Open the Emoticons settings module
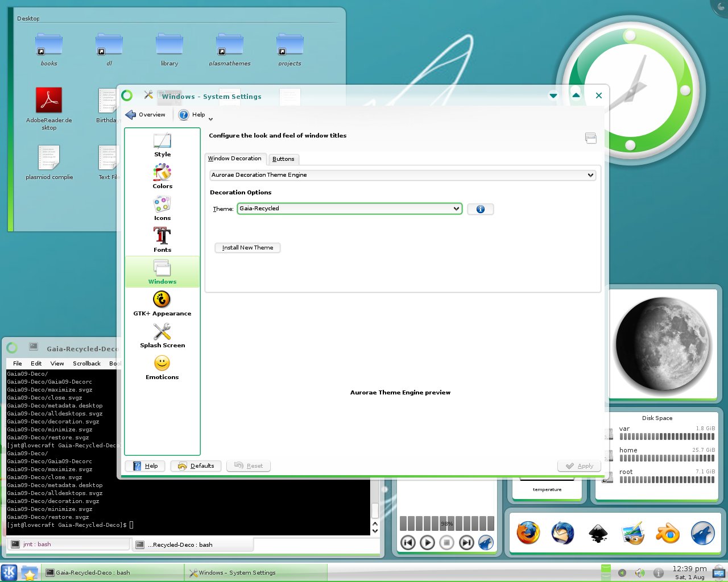The image size is (728, 582). pos(162,368)
